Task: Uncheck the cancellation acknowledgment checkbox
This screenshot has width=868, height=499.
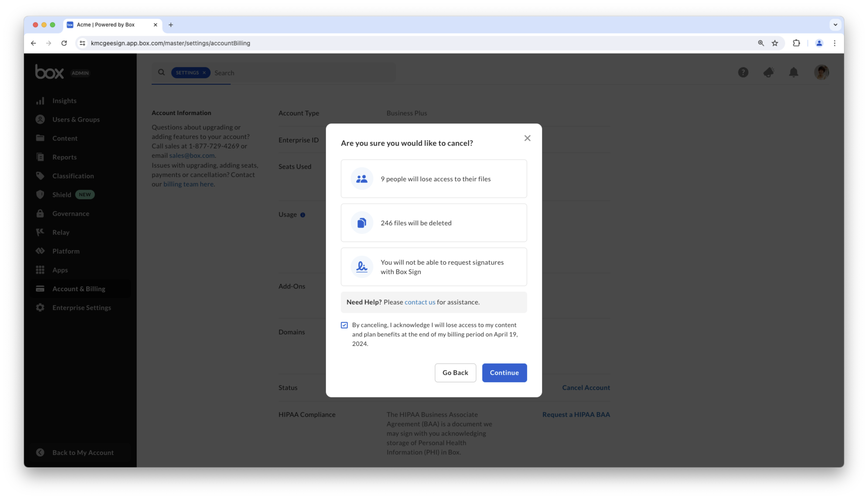Action: (344, 325)
